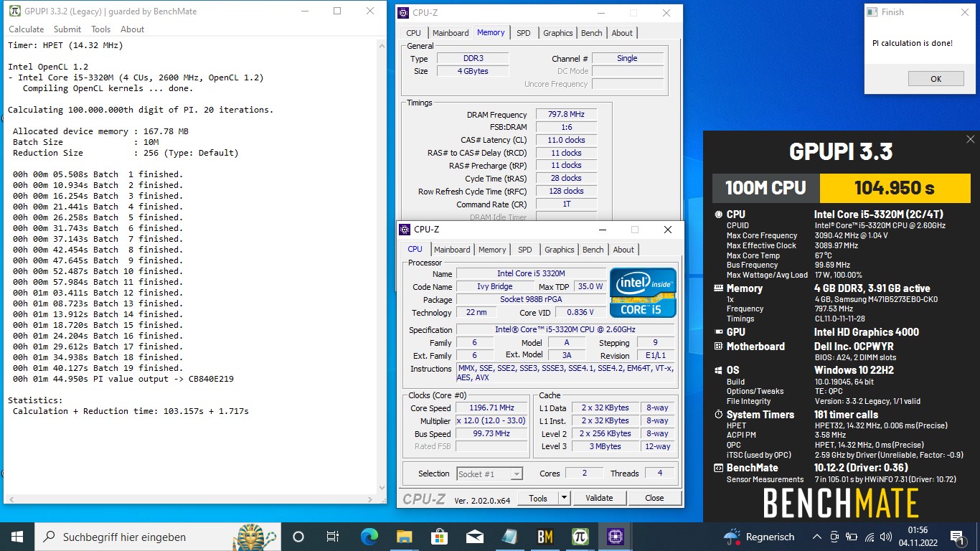Close the Finish dialog window
This screenshot has width=980, height=551.
point(964,11)
